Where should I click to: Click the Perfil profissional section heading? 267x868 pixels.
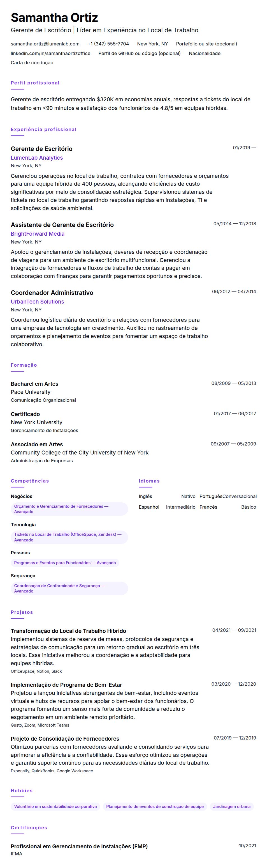click(x=35, y=83)
